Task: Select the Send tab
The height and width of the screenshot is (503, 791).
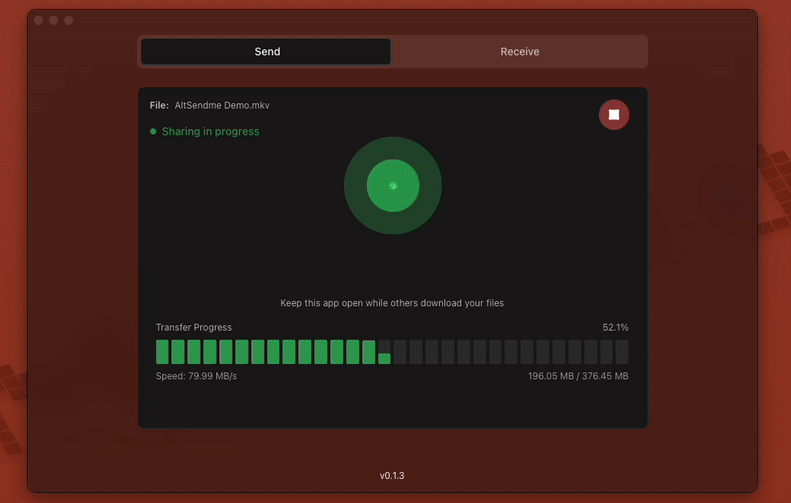Action: [x=266, y=52]
